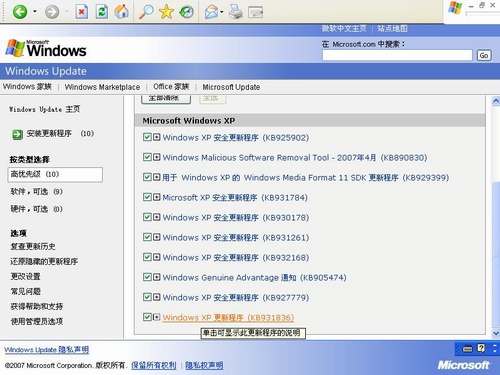
Task: Open the History icon in toolbar
Action: [x=186, y=12]
